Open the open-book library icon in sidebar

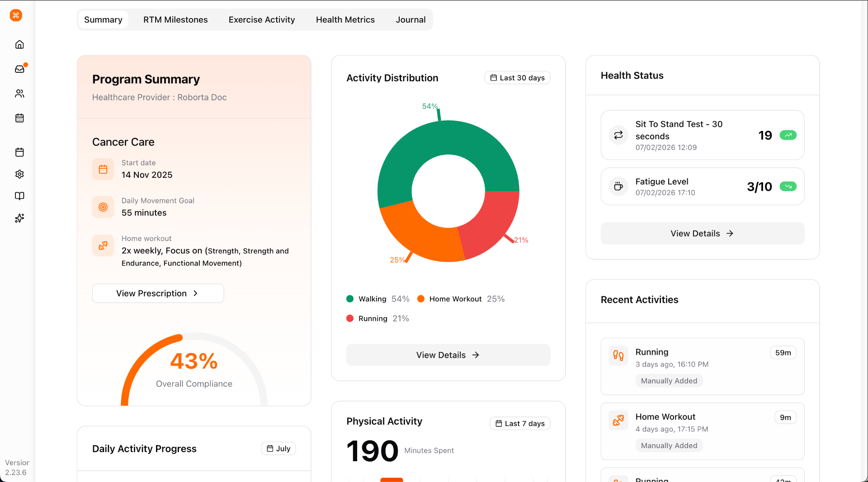click(19, 196)
